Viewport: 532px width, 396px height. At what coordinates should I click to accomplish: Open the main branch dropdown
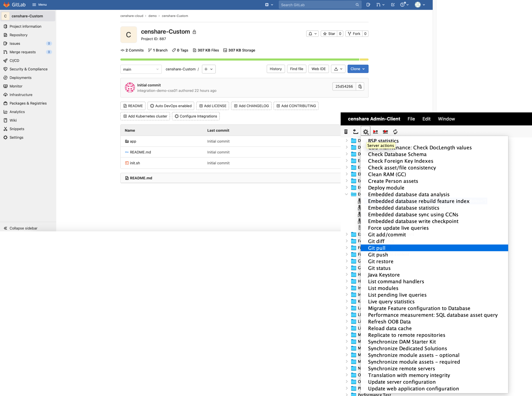pos(141,69)
